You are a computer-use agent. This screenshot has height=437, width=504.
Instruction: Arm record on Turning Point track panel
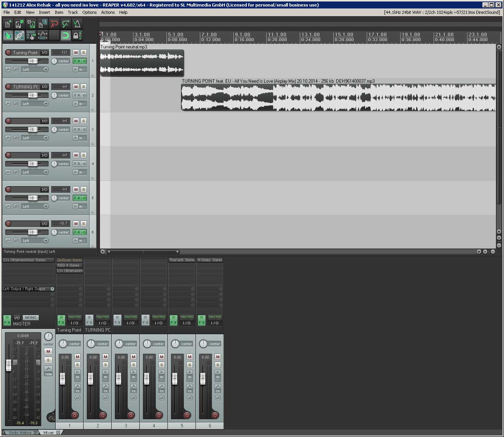pos(8,53)
